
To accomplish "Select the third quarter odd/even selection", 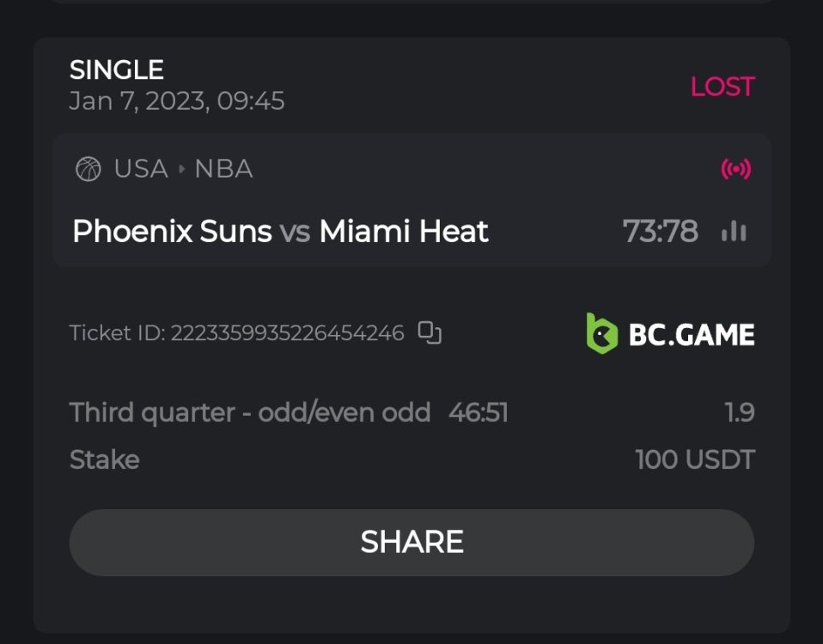I will 249,413.
